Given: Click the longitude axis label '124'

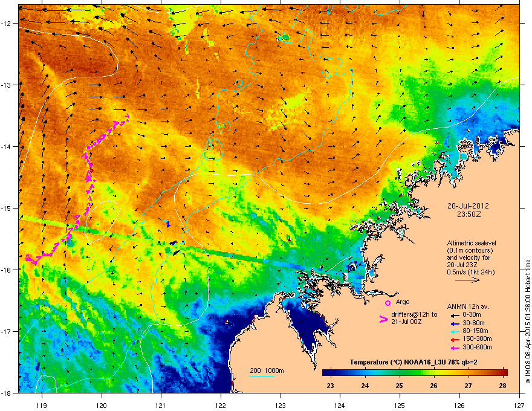Looking at the screenshot, I should click(x=340, y=405).
